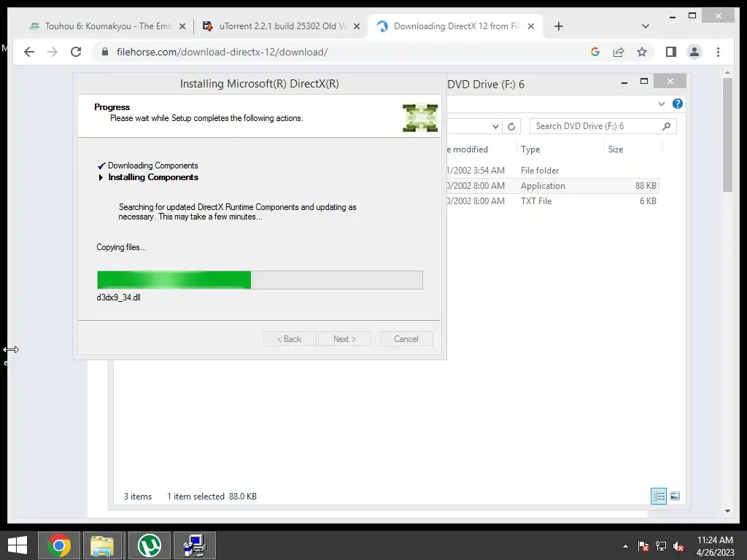This screenshot has height=560, width=747.
Task: Click the d3dx9_34.dll file name
Action: 118,297
